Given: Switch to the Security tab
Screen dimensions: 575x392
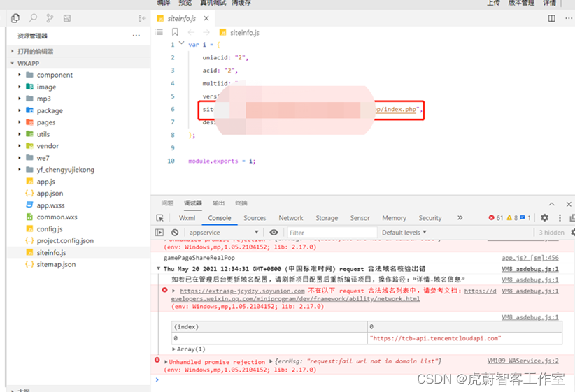Looking at the screenshot, I should pyautogui.click(x=430, y=218).
